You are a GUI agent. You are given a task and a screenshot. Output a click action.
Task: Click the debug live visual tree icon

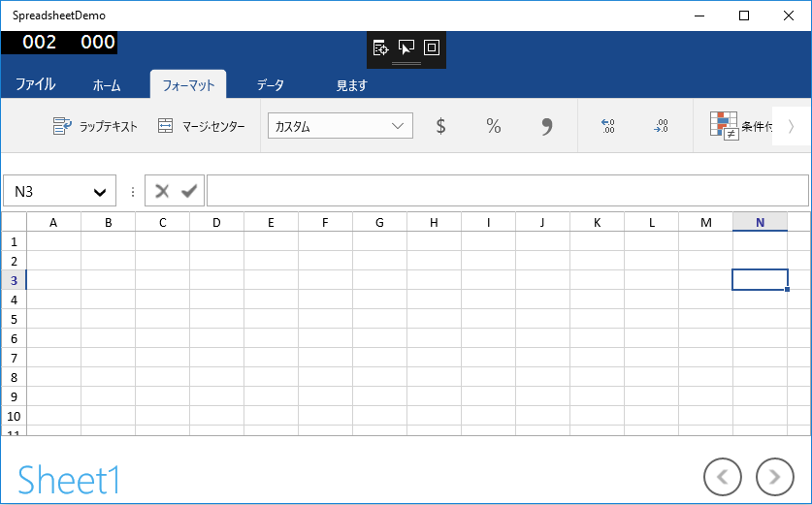[380, 47]
